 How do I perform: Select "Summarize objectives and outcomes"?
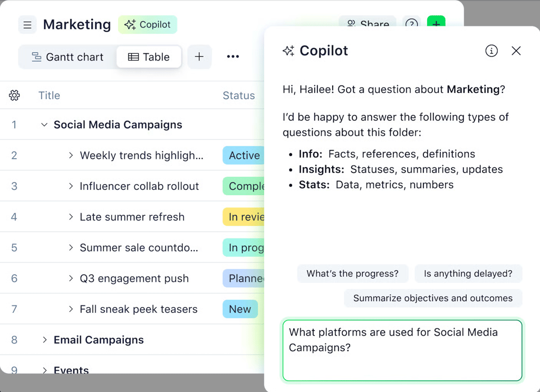pos(433,298)
